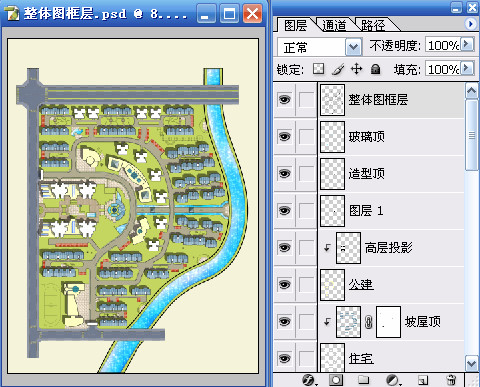Image resolution: width=480 pixels, height=387 pixels.
Task: Open the fill 填充 slider arrow
Action: pyautogui.click(x=467, y=68)
